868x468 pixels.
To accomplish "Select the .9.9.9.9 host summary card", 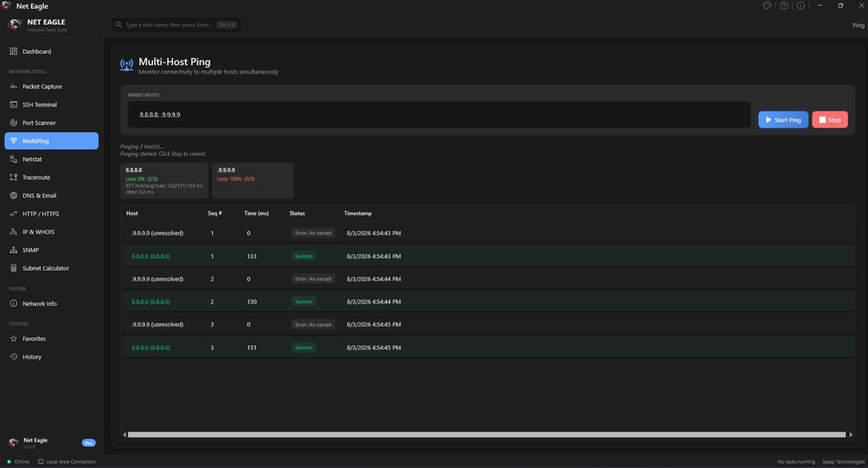I will pyautogui.click(x=253, y=181).
